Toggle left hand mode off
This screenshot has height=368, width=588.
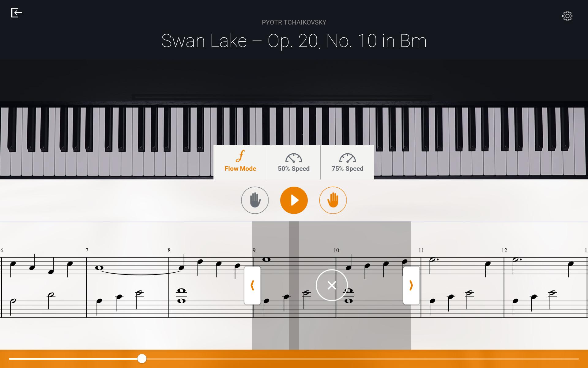(x=254, y=200)
